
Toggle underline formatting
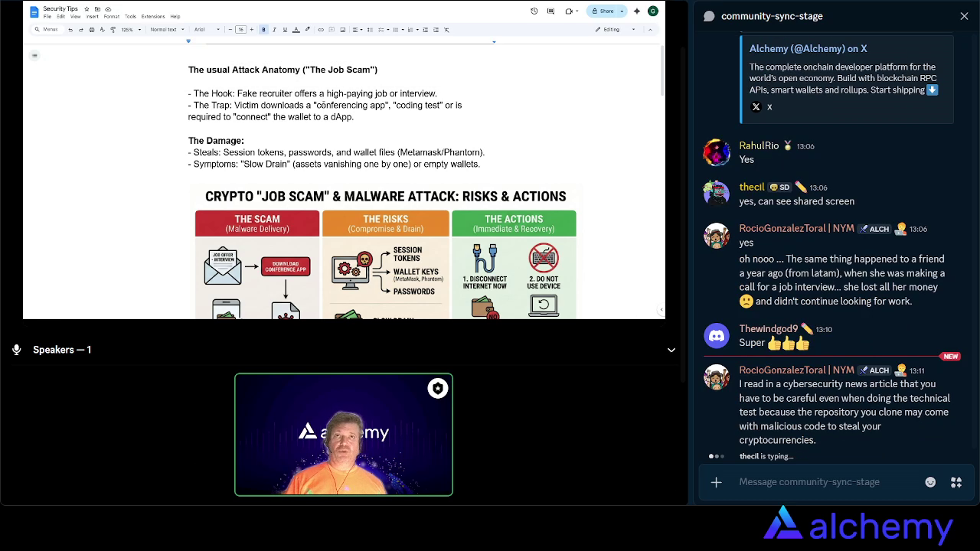tap(285, 29)
